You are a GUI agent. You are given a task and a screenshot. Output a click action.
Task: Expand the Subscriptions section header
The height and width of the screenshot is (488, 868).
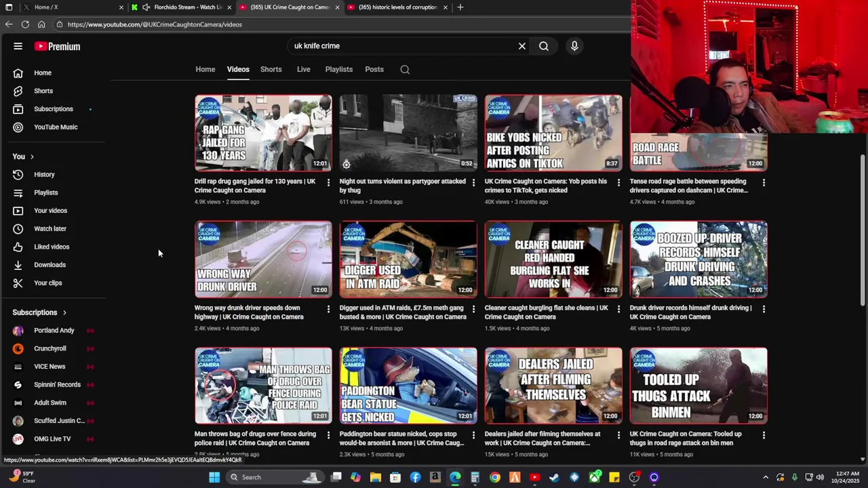point(39,312)
